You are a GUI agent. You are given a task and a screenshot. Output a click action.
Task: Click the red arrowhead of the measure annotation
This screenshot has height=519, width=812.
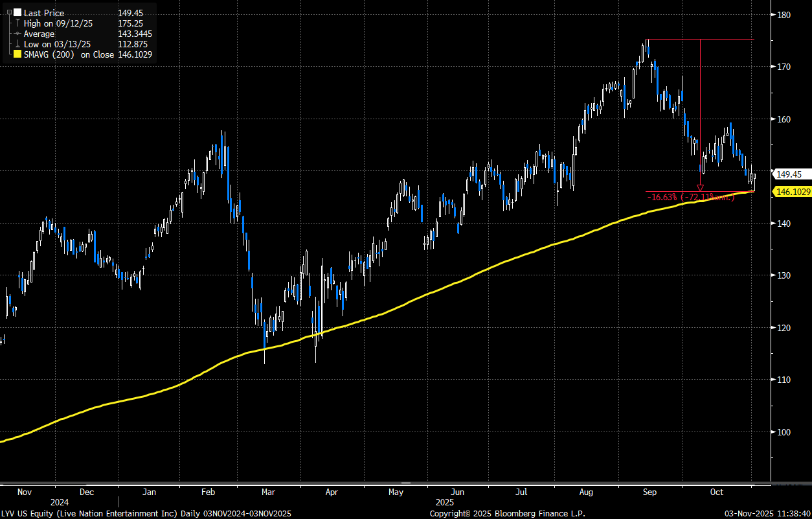700,188
